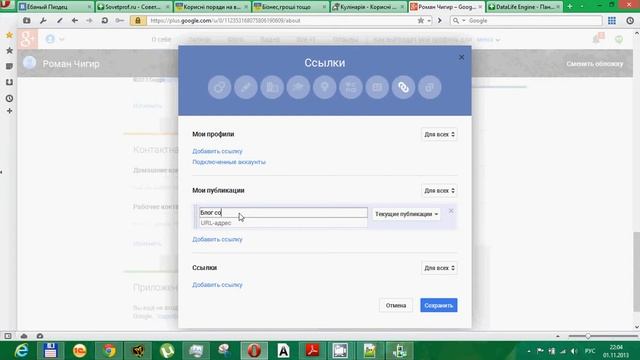640x360 pixels.
Task: Click the lock security badge in the address bar
Action: coord(138,20)
